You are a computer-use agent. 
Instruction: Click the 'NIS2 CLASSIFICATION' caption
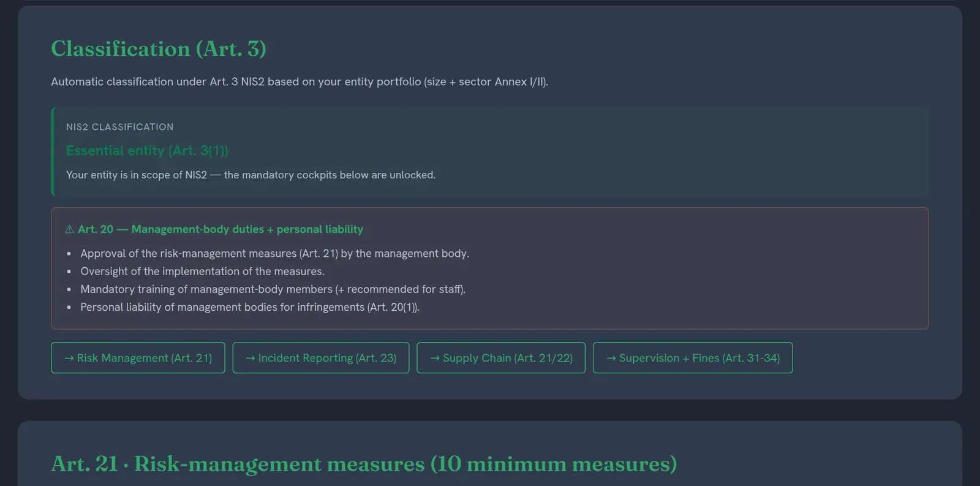click(x=120, y=127)
